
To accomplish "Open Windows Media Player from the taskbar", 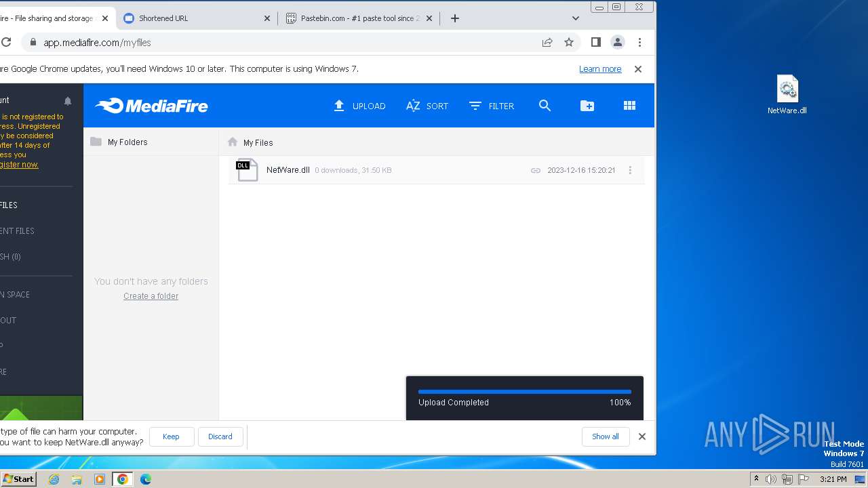I will (x=100, y=479).
